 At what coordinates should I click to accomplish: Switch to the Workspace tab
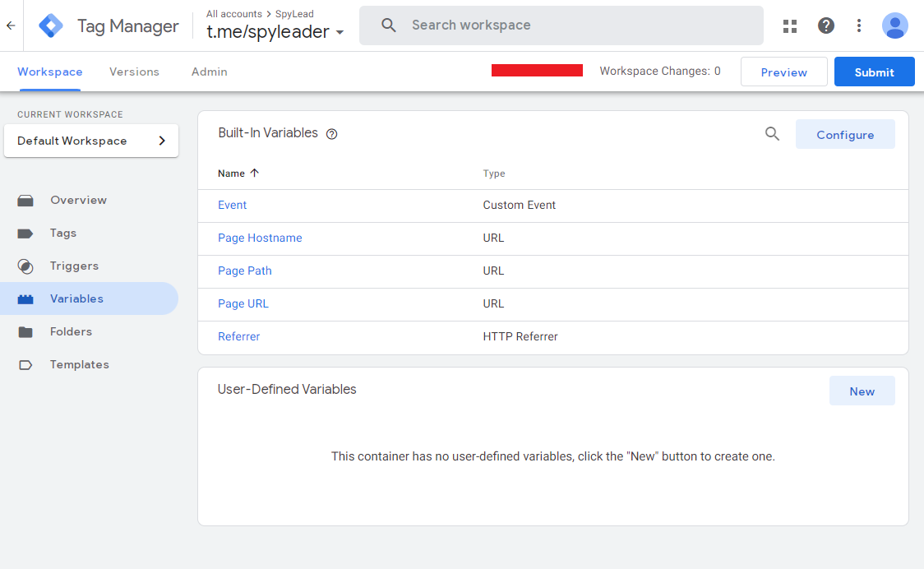[x=50, y=72]
